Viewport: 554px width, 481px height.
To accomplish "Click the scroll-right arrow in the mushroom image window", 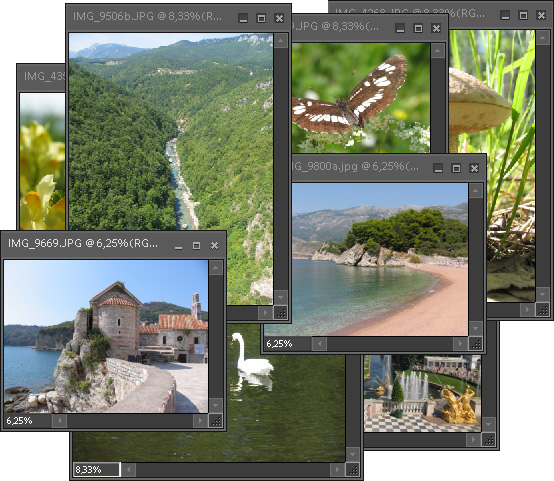I will pos(527,310).
